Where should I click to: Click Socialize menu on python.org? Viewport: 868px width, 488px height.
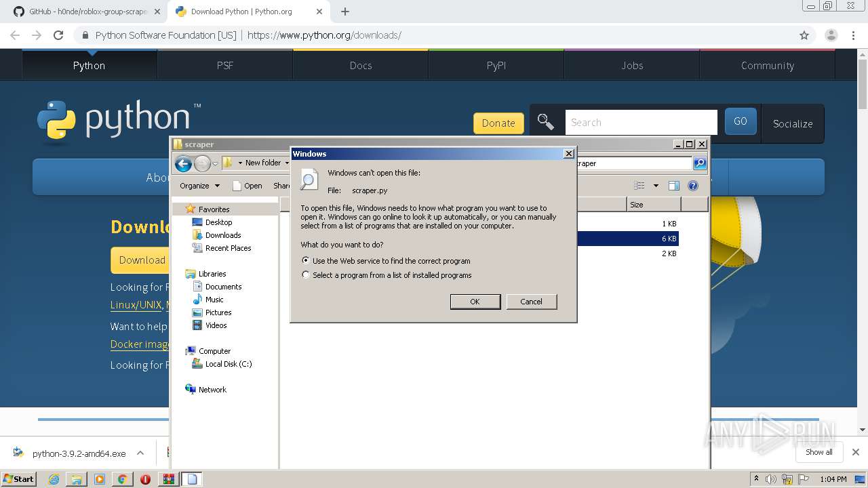tap(793, 123)
